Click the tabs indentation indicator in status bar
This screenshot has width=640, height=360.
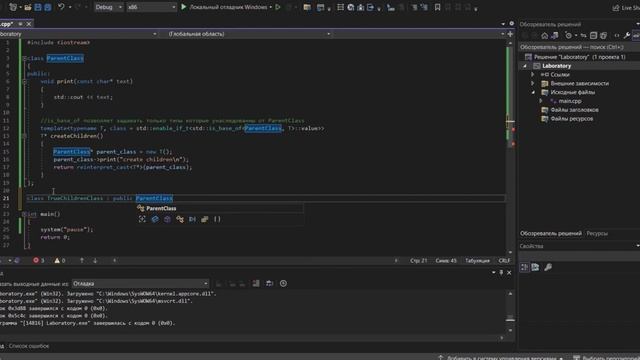tap(477, 260)
